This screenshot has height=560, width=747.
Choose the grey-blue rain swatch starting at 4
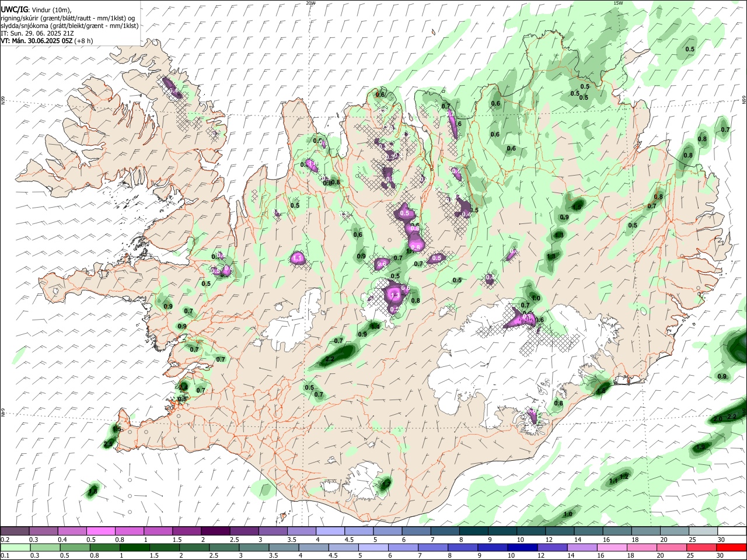click(313, 547)
